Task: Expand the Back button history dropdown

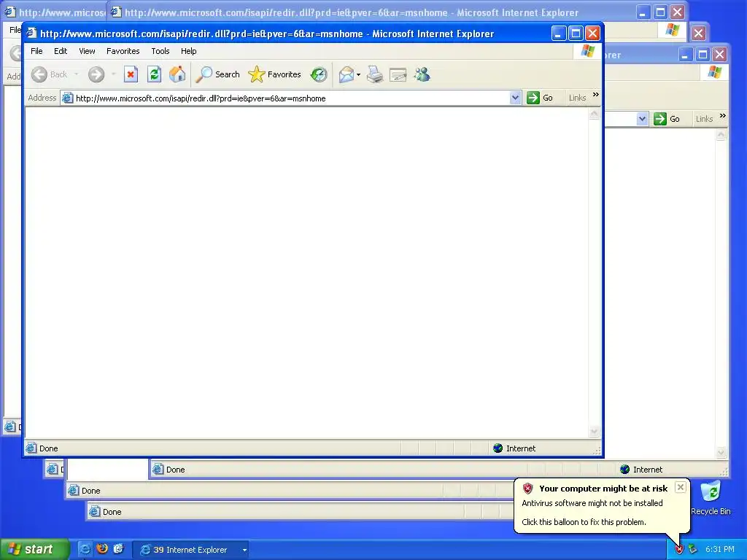Action: 76,74
